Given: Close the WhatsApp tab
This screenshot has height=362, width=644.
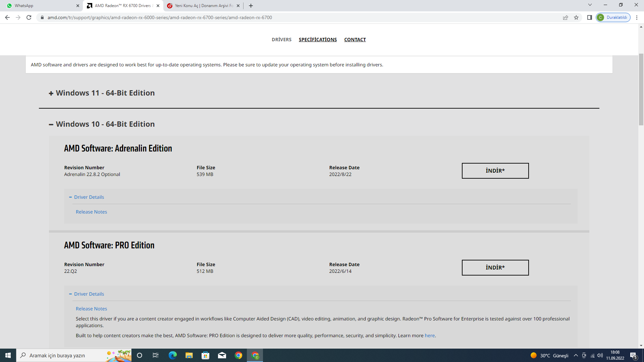Looking at the screenshot, I should point(78,6).
